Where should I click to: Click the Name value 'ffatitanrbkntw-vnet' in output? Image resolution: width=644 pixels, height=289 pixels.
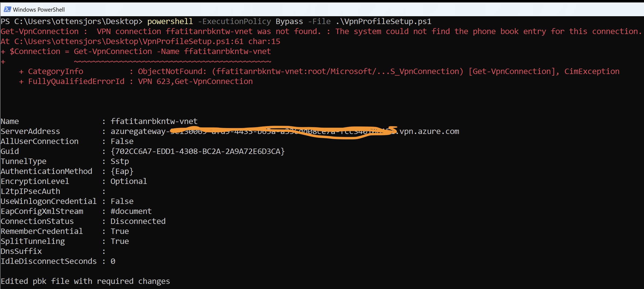(154, 121)
